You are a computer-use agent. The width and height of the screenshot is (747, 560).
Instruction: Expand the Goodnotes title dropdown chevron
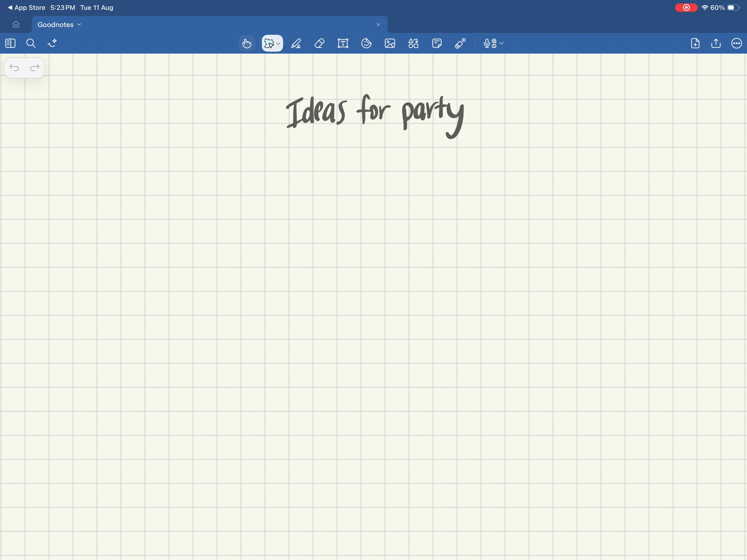coord(79,25)
